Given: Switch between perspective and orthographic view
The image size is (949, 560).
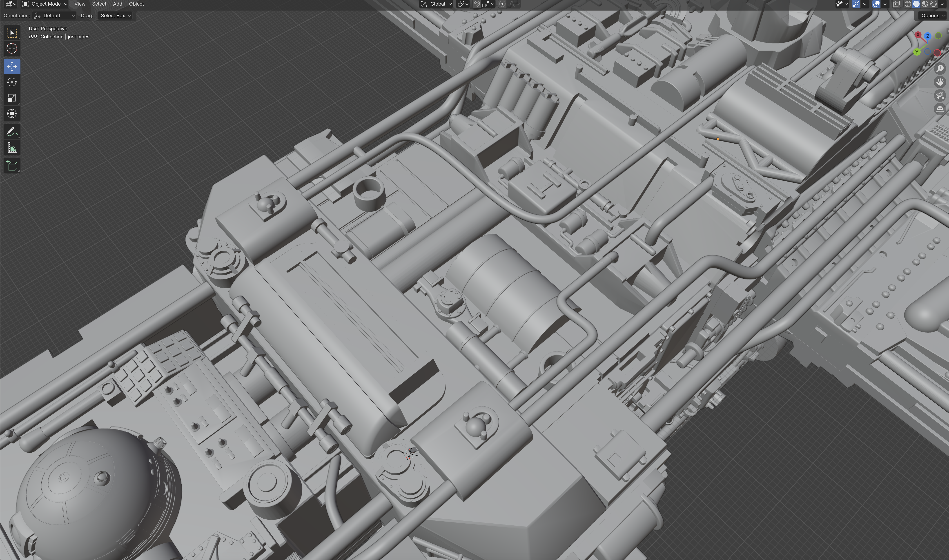Looking at the screenshot, I should (940, 109).
